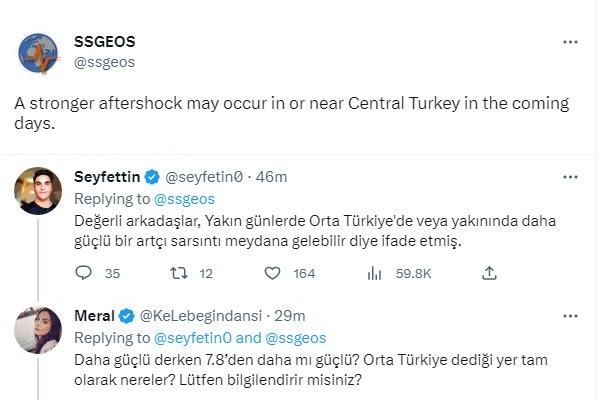Click Seyfettin's profile picture
Screen dimensions: 606x400
coord(41,190)
